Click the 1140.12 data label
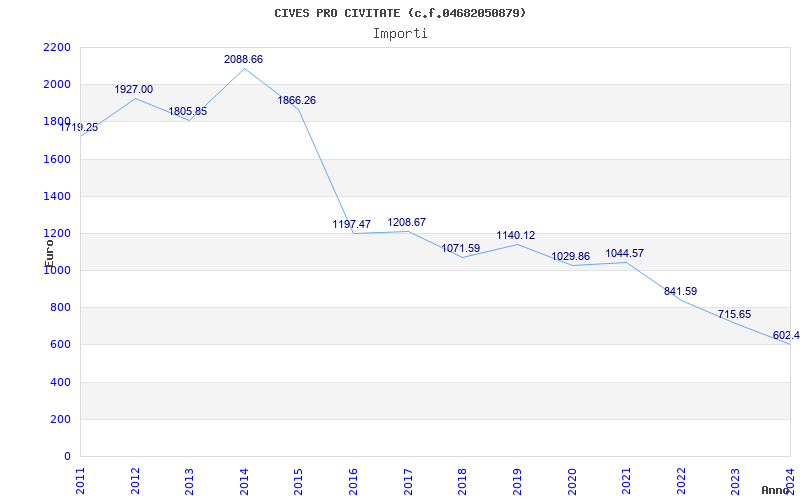The height and width of the screenshot is (500, 800). [x=515, y=236]
